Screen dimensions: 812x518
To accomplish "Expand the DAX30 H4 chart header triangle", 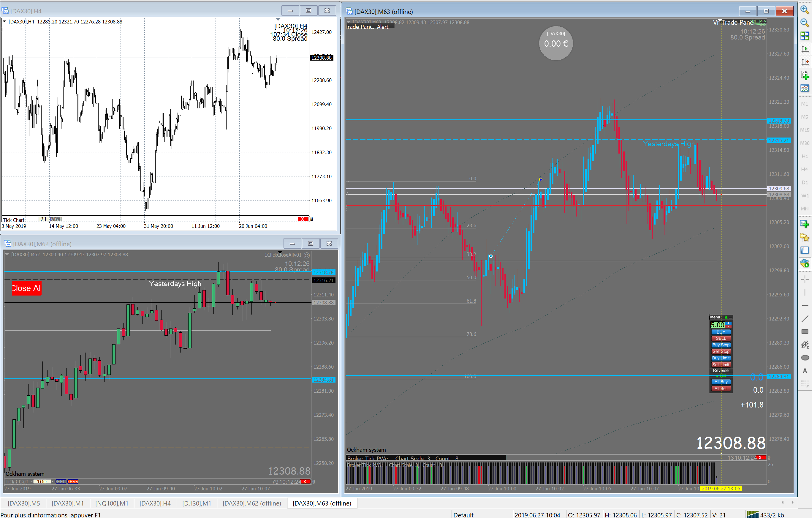I will (x=4, y=22).
